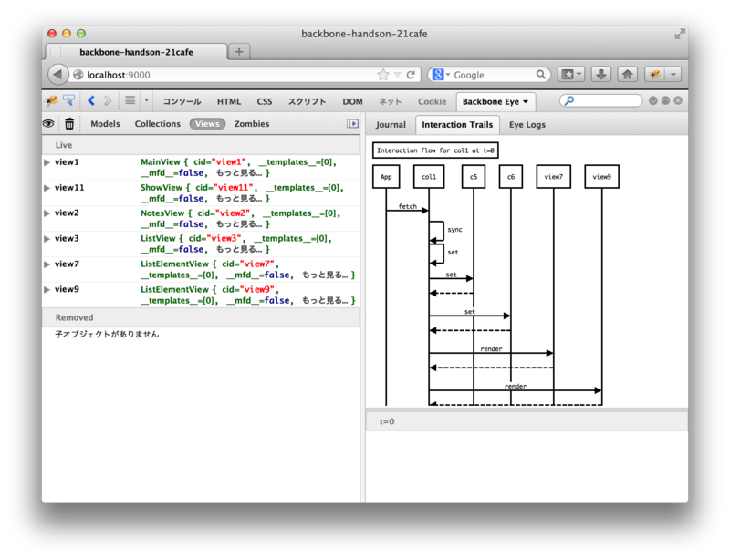
Task: Go to the home page icon
Action: pos(628,75)
